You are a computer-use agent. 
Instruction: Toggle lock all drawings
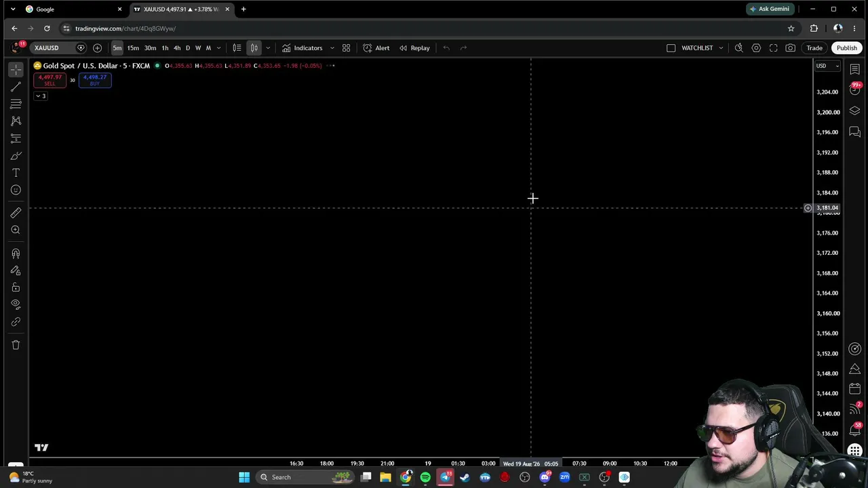coord(16,287)
